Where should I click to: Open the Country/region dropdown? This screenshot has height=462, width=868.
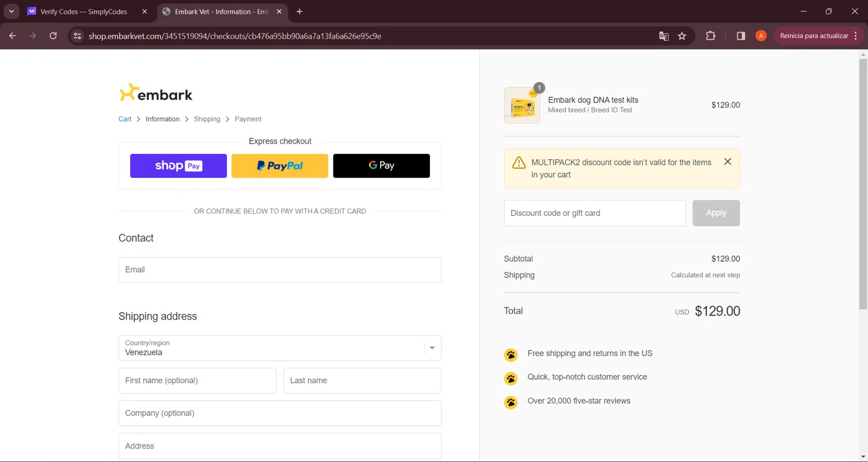tap(280, 348)
